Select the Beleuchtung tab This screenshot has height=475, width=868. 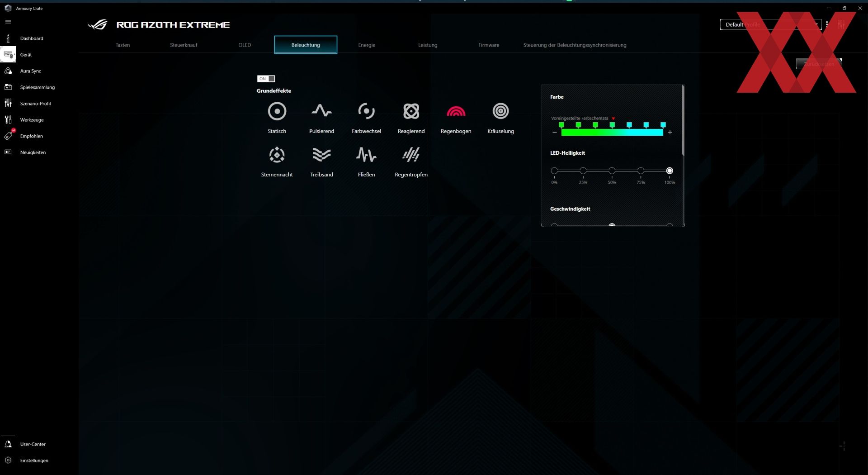coord(306,45)
